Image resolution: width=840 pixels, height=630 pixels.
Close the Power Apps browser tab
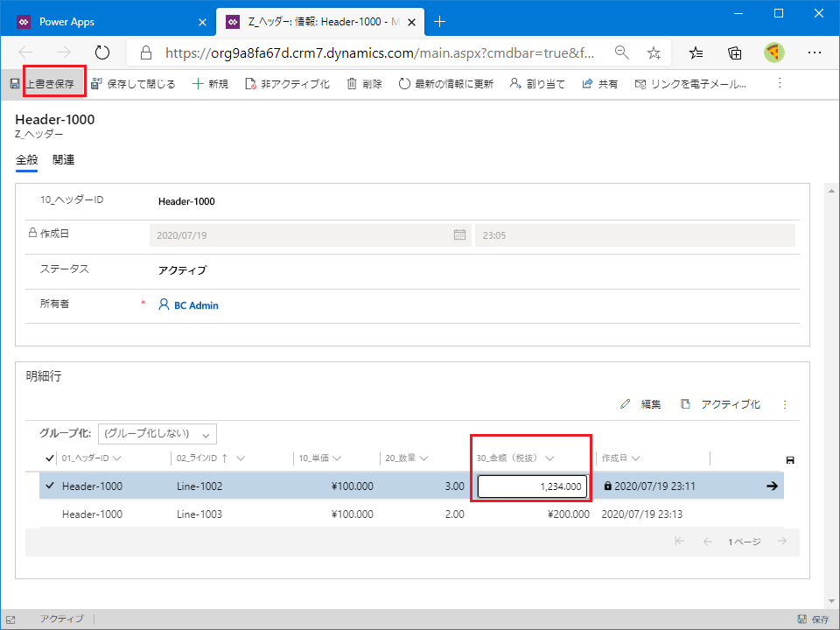[x=202, y=22]
